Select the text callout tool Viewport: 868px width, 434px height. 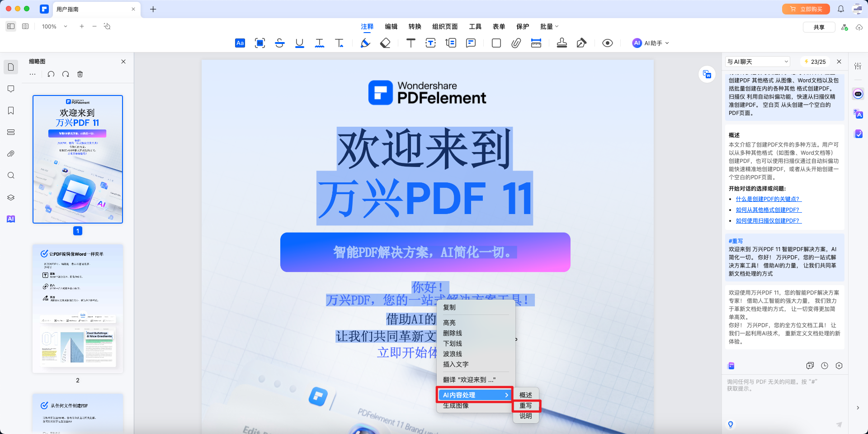[451, 43]
